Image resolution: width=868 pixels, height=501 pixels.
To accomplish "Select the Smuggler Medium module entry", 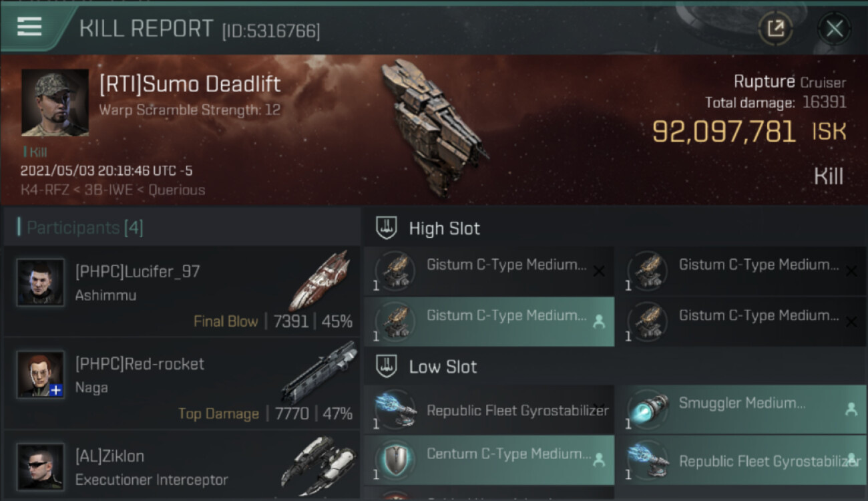I will point(741,409).
